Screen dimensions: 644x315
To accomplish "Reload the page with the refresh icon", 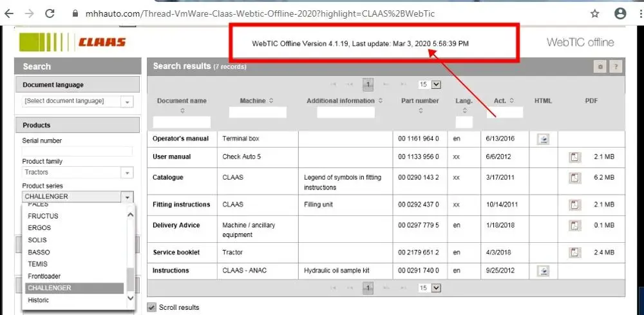I will click(x=50, y=14).
